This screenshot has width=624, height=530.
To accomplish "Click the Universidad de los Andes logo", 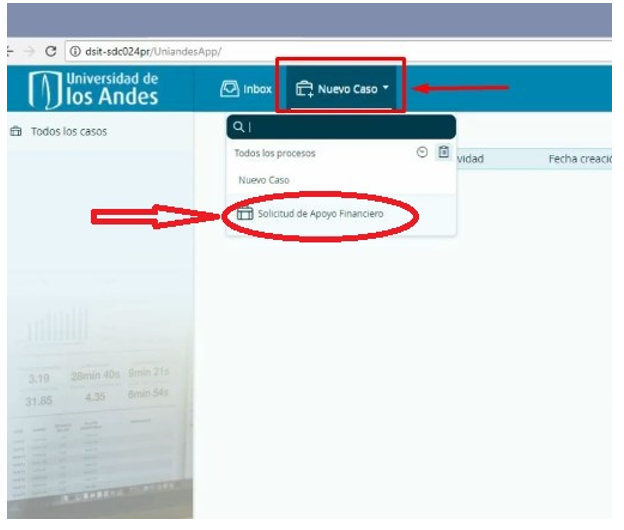I will pos(94,90).
